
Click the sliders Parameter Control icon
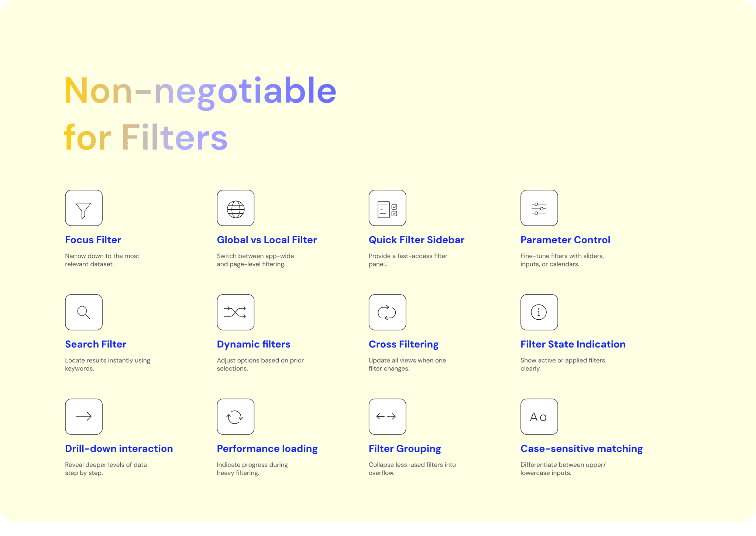point(539,208)
